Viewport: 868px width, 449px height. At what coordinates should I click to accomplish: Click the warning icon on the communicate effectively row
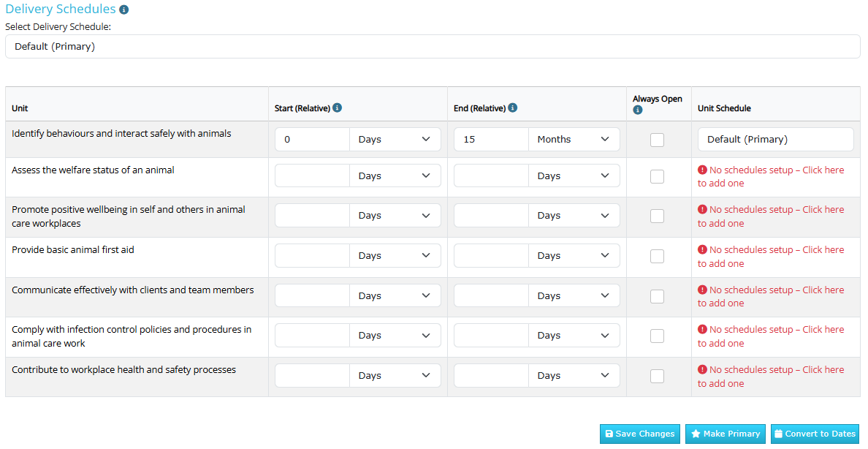click(x=703, y=289)
